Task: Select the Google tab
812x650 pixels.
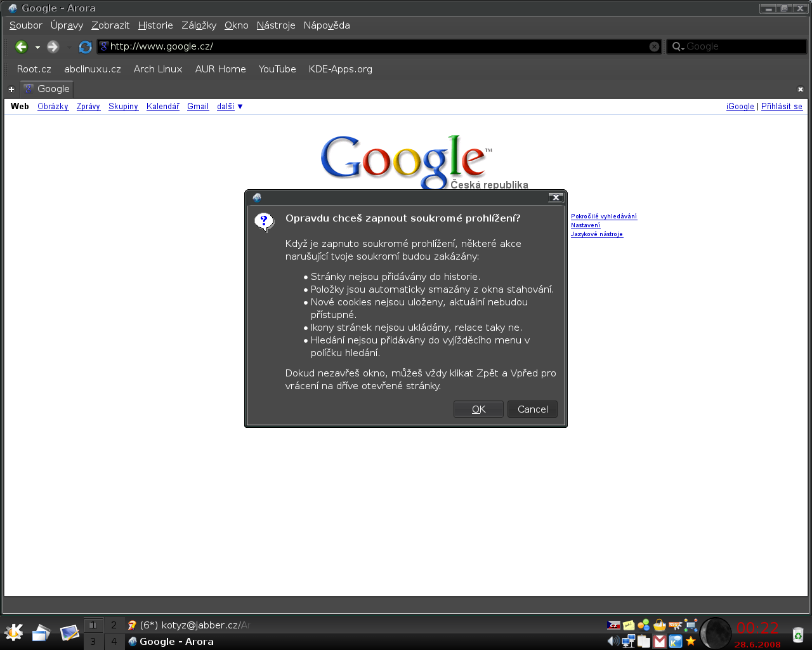Action: click(x=47, y=89)
